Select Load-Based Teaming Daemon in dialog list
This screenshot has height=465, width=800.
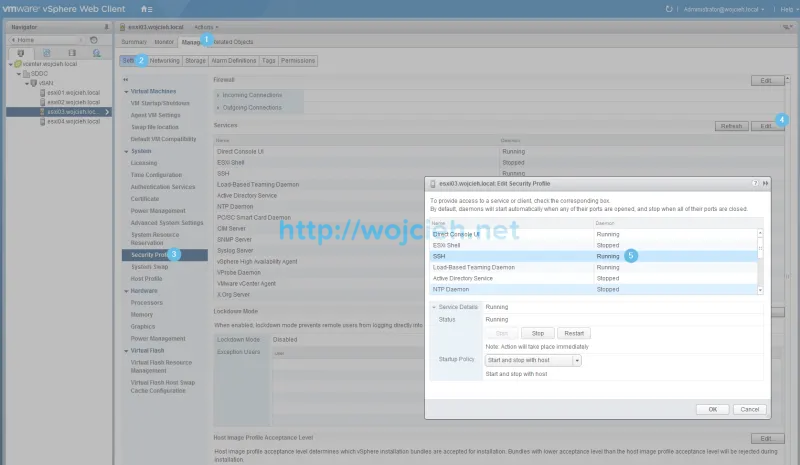[x=593, y=267]
